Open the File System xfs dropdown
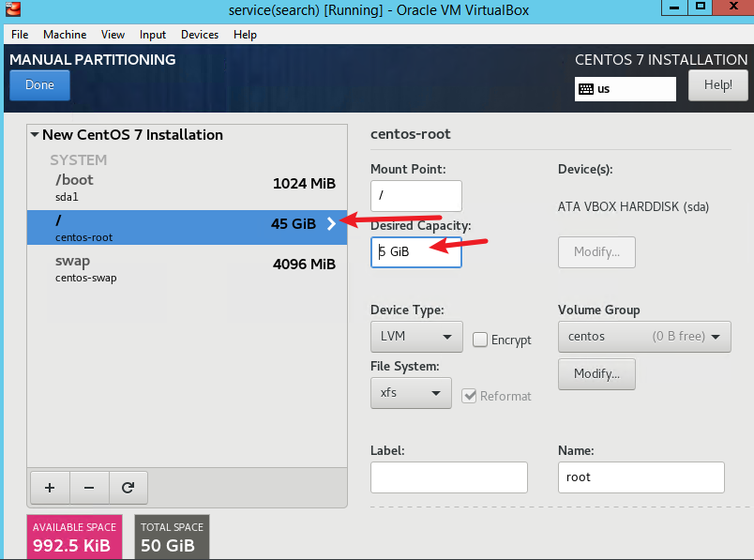The height and width of the screenshot is (560, 754). (411, 393)
